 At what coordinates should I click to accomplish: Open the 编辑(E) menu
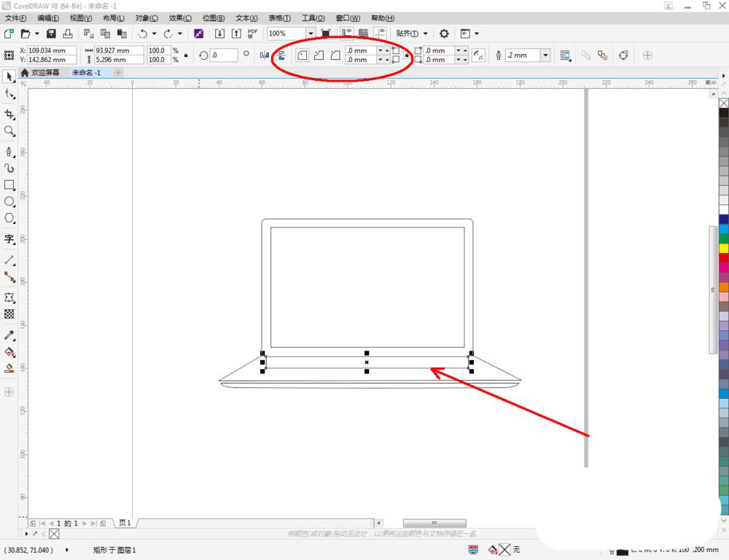48,18
